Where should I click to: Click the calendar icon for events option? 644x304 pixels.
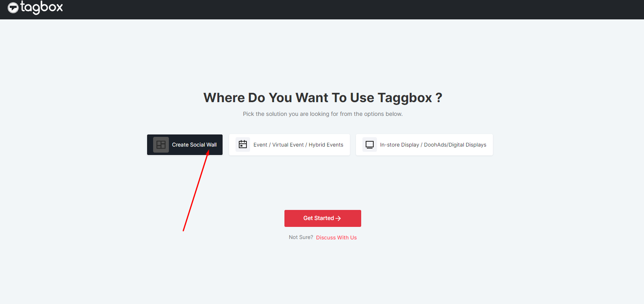(x=243, y=145)
